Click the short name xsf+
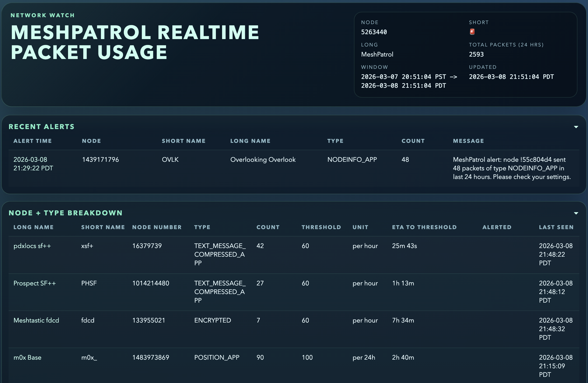The height and width of the screenshot is (383, 588). (x=87, y=246)
